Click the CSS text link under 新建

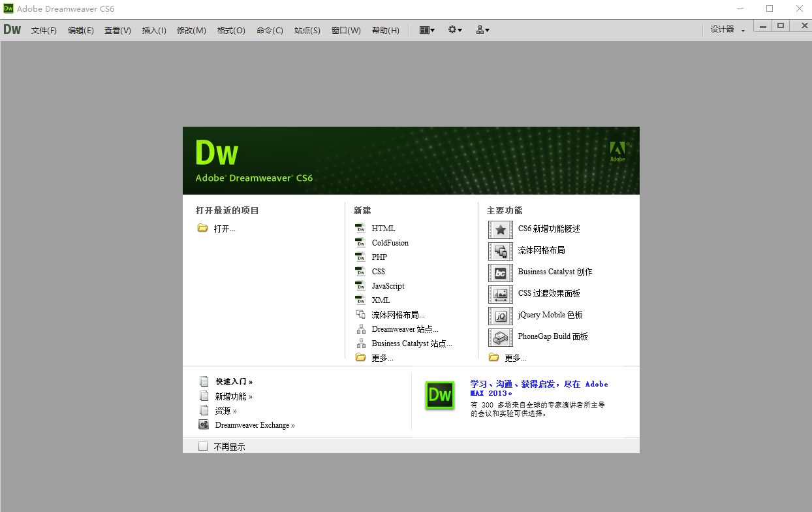point(379,272)
